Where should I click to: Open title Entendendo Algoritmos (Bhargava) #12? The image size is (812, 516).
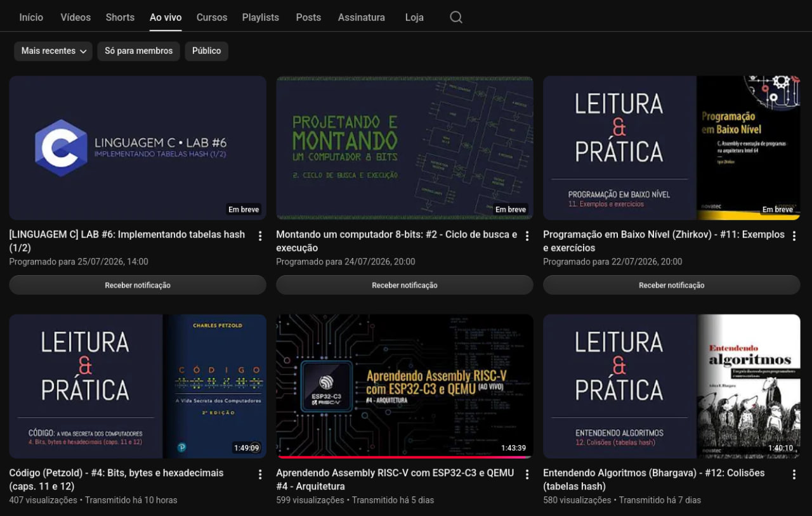pyautogui.click(x=654, y=479)
